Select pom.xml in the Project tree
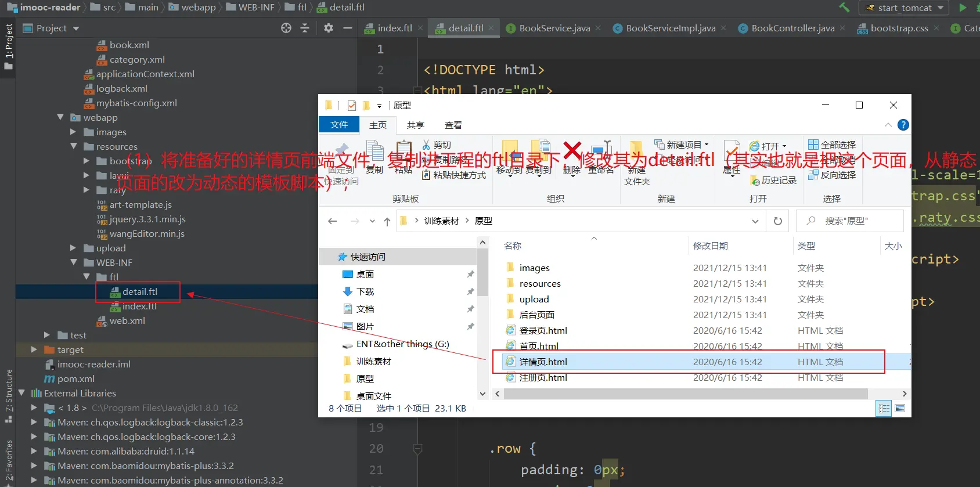 (x=76, y=378)
